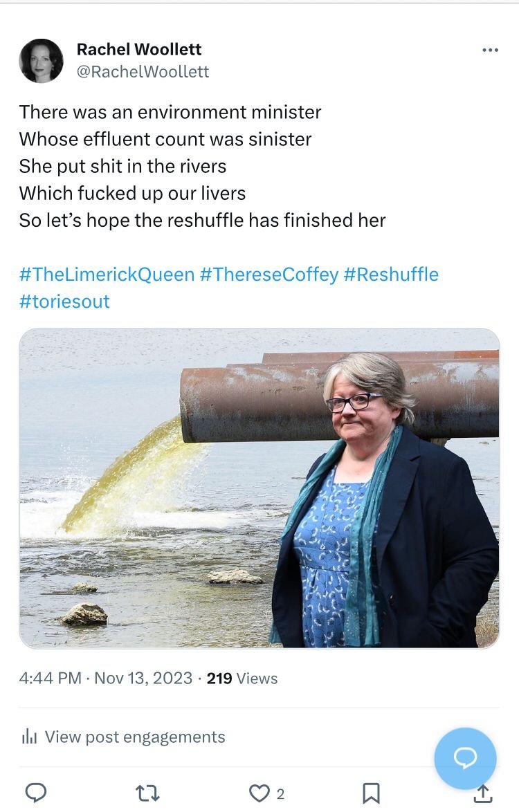
Task: Bookmark this post
Action: (371, 793)
